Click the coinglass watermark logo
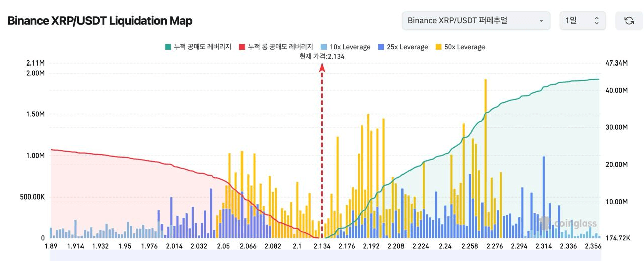Image resolution: width=644 pixels, height=261 pixels. tap(569, 223)
